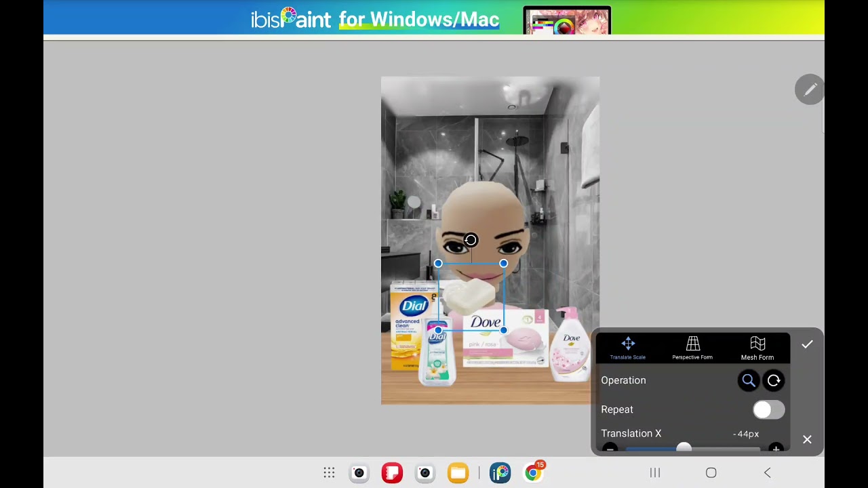Click the Translation X slider handle
Image resolution: width=868 pixels, height=488 pixels.
point(684,448)
